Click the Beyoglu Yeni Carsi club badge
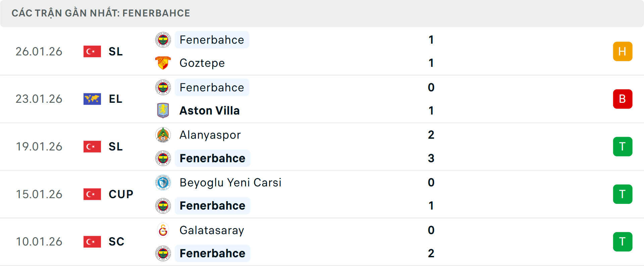The height and width of the screenshot is (266, 644). [163, 183]
